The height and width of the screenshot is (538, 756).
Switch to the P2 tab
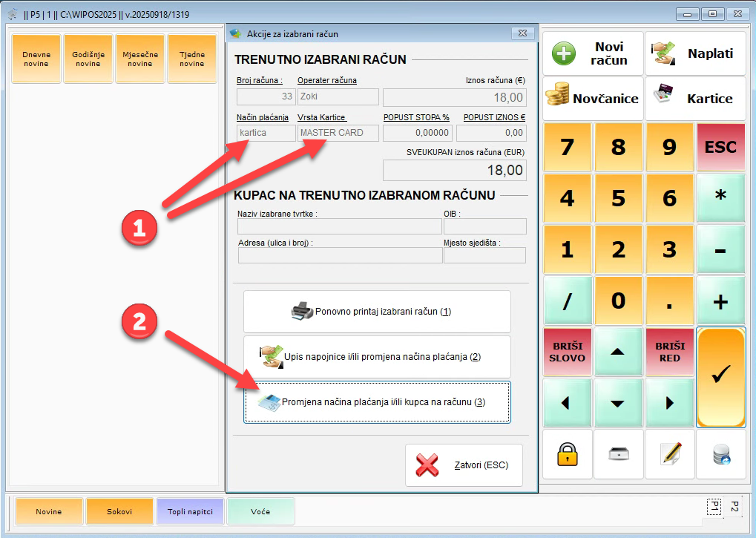[x=734, y=507]
